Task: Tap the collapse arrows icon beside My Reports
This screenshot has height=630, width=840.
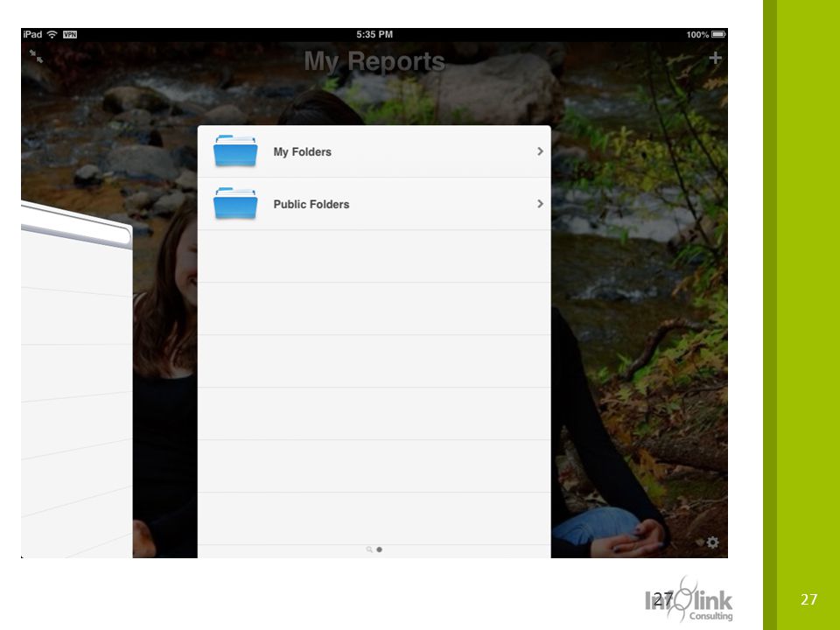Action: [x=36, y=56]
